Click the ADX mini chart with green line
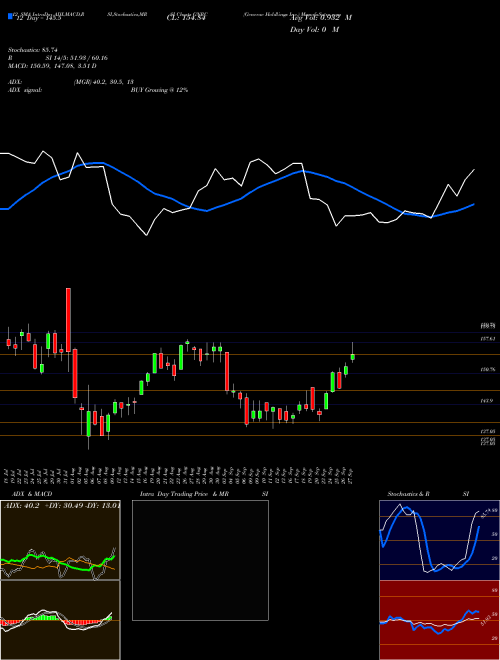Image resolution: width=500 pixels, height=660 pixels. pos(60,540)
